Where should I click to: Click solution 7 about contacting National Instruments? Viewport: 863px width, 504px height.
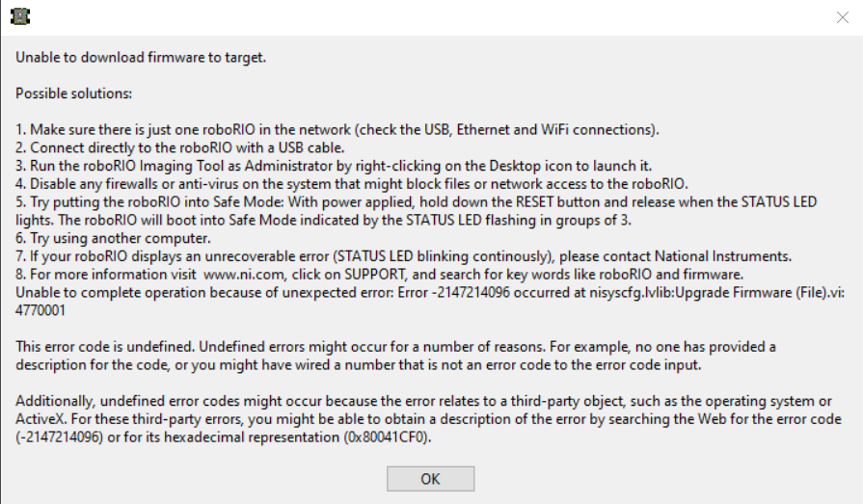coord(403,256)
